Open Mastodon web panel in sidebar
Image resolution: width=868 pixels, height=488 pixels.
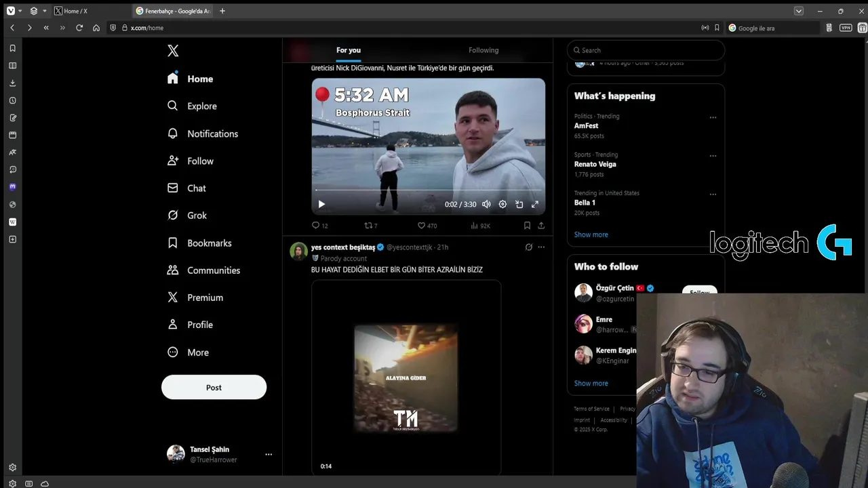pos(12,187)
